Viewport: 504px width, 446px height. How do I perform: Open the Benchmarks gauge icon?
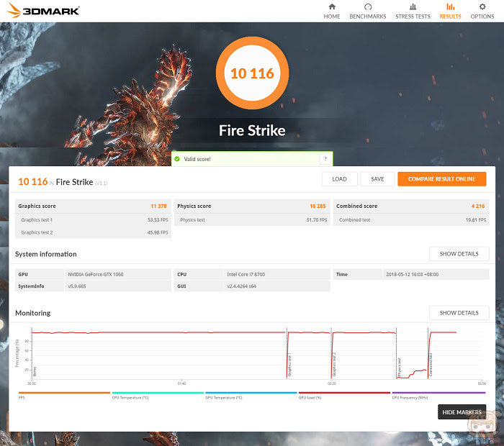(368, 6)
